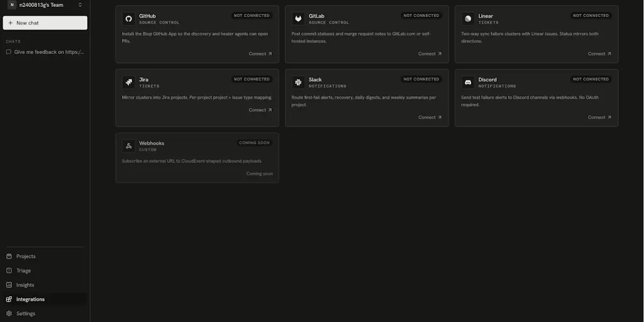The image size is (644, 322).
Task: Open Settings from the sidebar
Action: click(45, 314)
